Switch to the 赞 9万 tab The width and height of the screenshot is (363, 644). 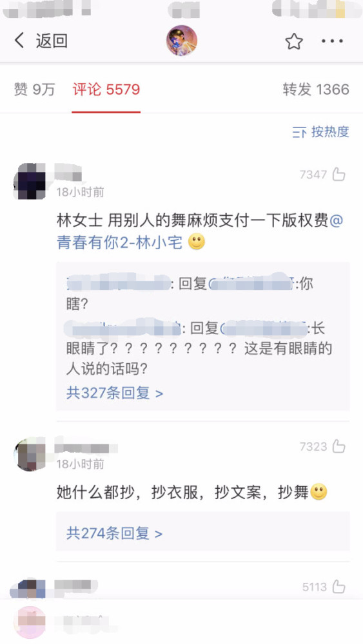35,89
